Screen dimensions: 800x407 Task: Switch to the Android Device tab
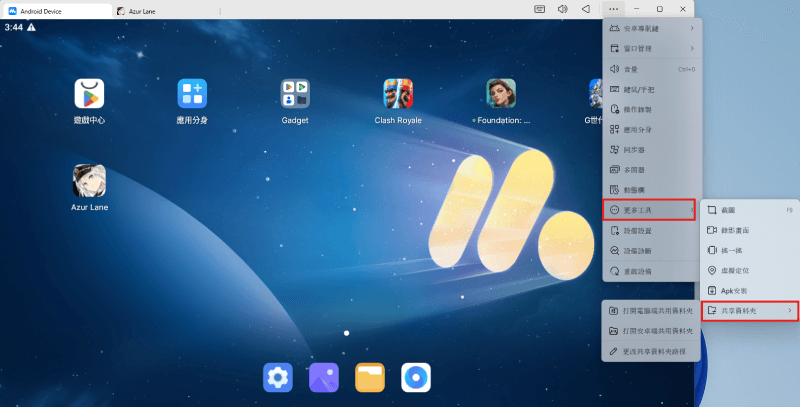coord(56,11)
